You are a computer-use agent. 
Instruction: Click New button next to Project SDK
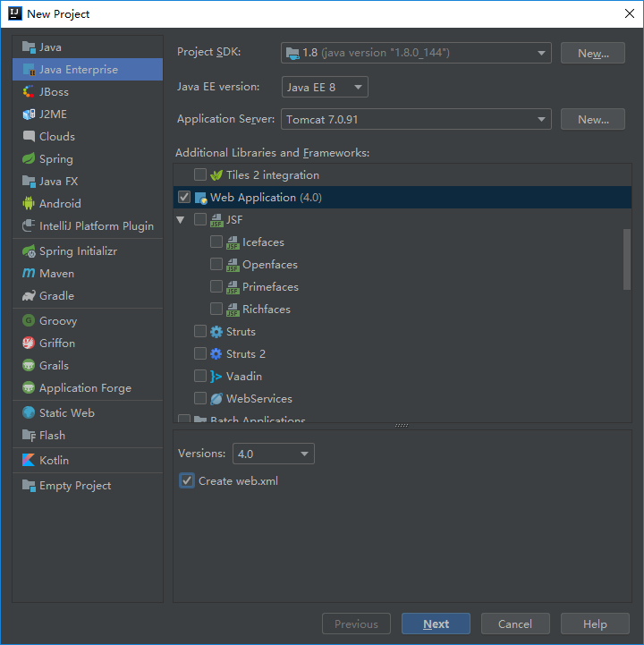coord(593,53)
